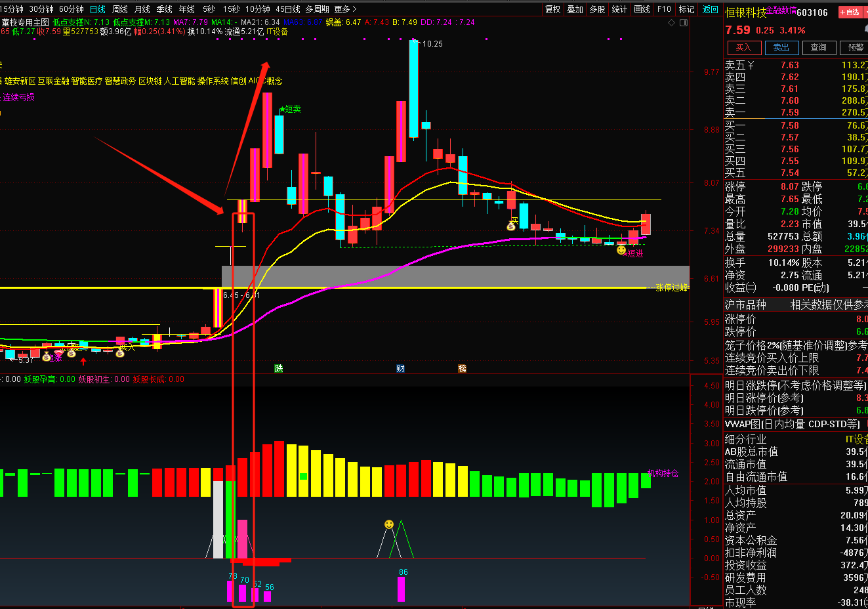Screen dimensions: 868x609
Task: Click the 10.25 high price label
Action: 432,44
